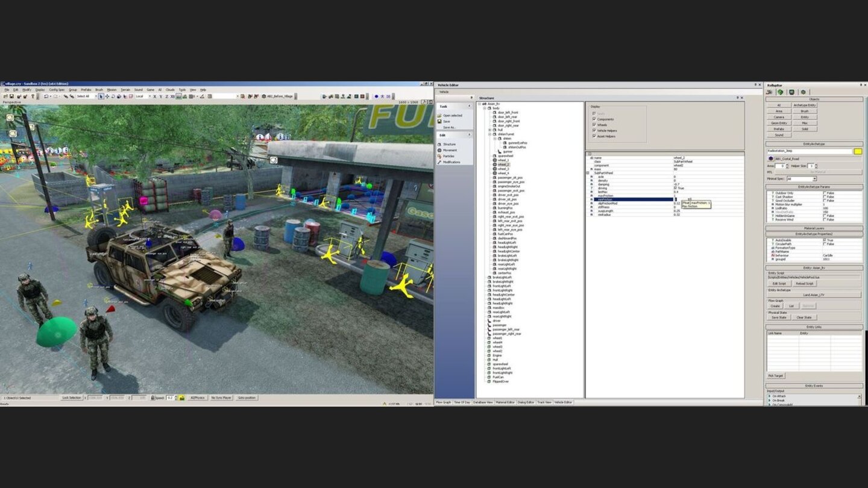868x488 pixels.
Task: Select wheel_2 in the structure tree
Action: pos(503,164)
